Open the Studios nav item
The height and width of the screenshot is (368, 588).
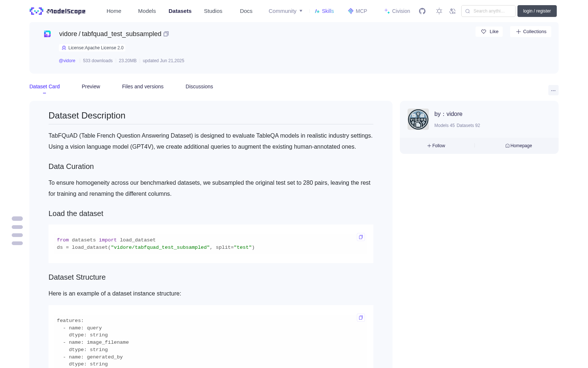point(213,11)
